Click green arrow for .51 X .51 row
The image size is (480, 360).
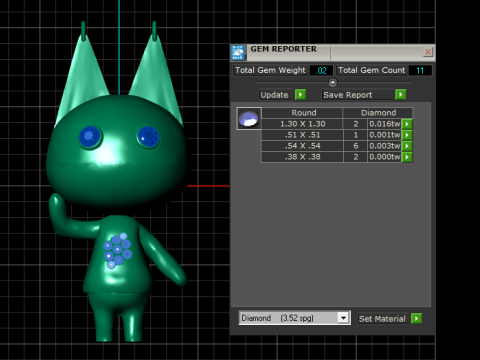(x=407, y=135)
